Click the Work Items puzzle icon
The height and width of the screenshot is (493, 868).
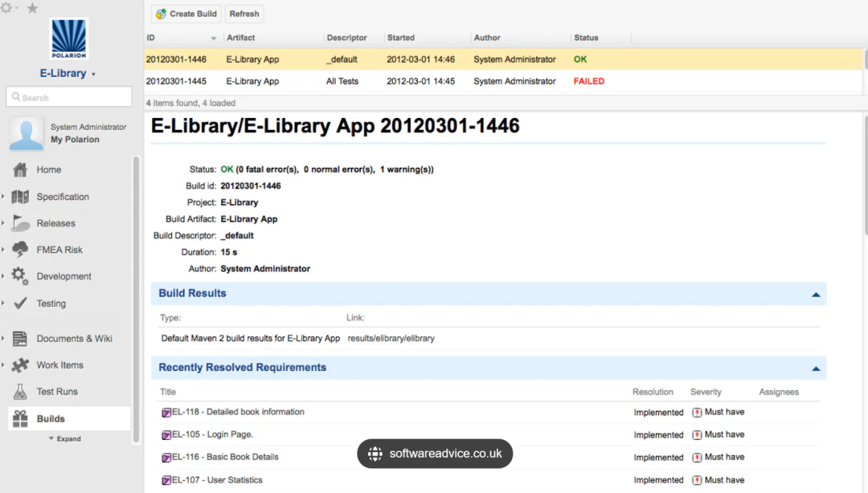click(21, 365)
